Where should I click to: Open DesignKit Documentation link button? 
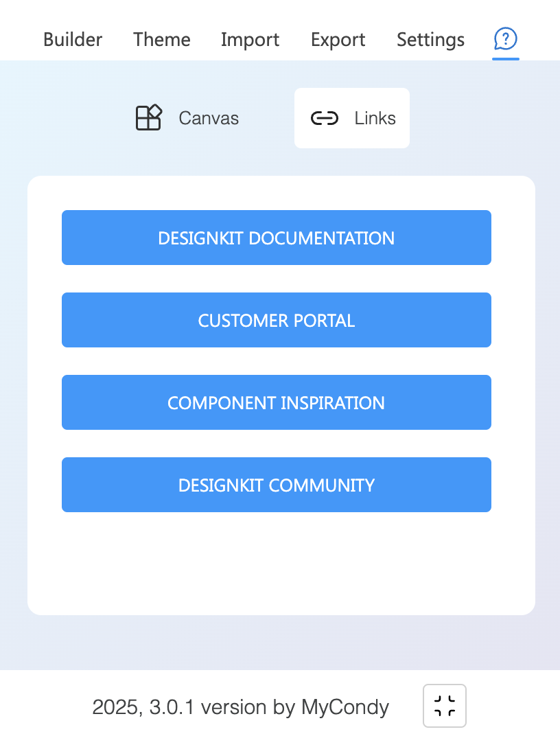coord(276,238)
